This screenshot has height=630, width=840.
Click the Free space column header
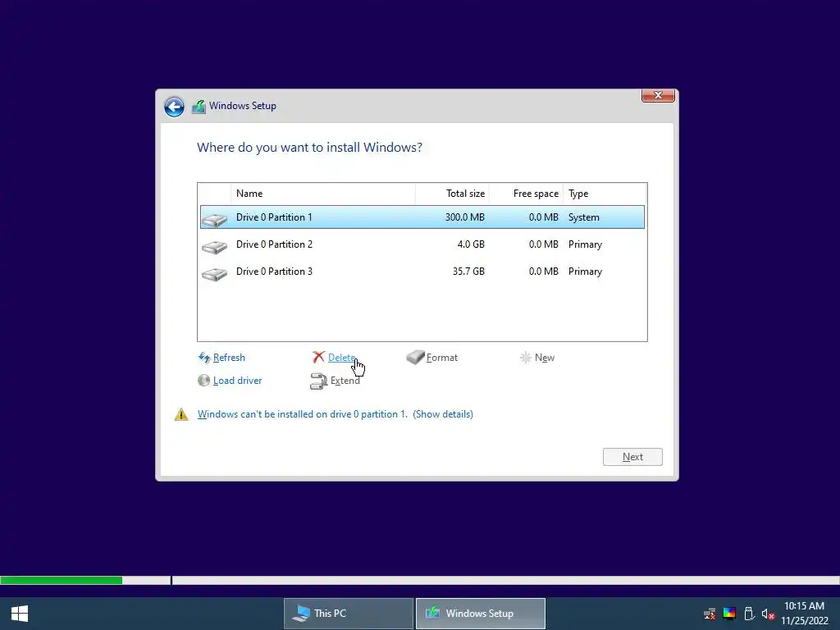(526, 194)
